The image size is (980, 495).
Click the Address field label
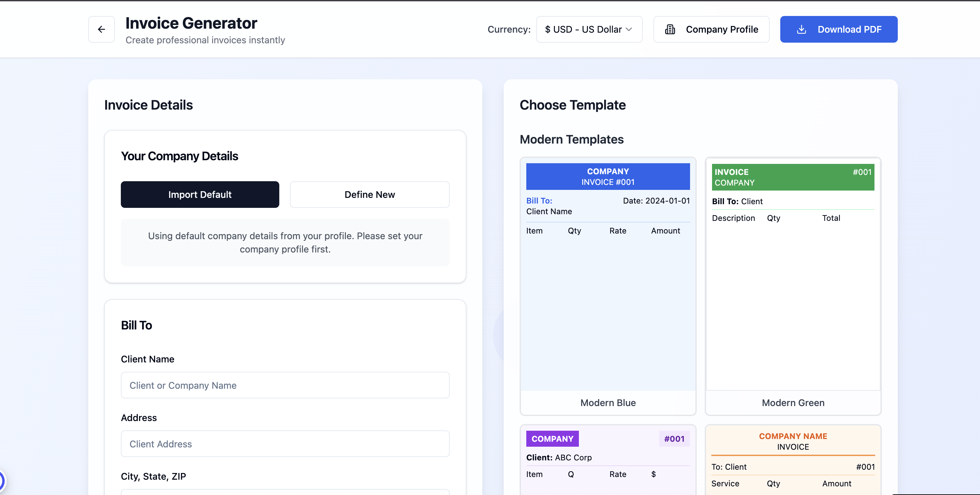(139, 418)
